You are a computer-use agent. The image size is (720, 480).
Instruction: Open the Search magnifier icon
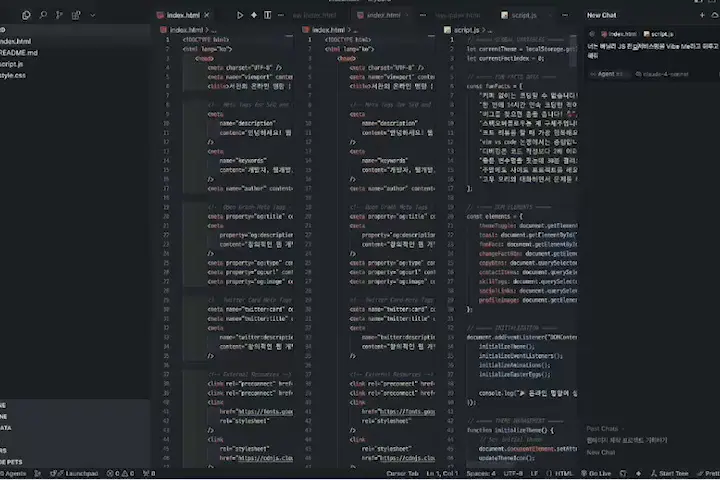click(43, 15)
